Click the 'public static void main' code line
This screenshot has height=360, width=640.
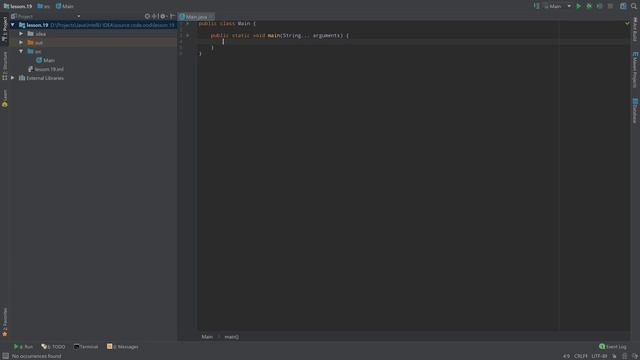pyautogui.click(x=280, y=36)
